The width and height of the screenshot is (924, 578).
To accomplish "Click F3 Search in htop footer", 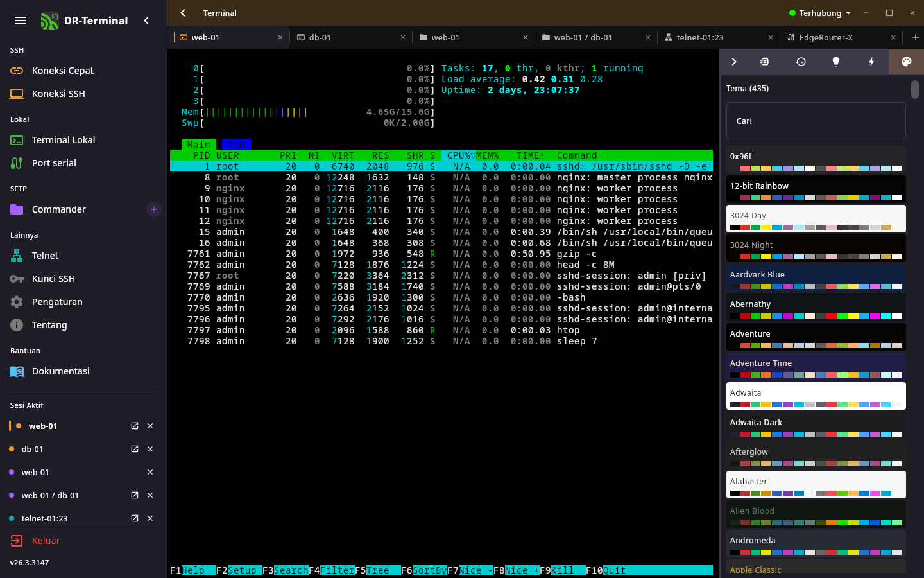I will point(286,570).
